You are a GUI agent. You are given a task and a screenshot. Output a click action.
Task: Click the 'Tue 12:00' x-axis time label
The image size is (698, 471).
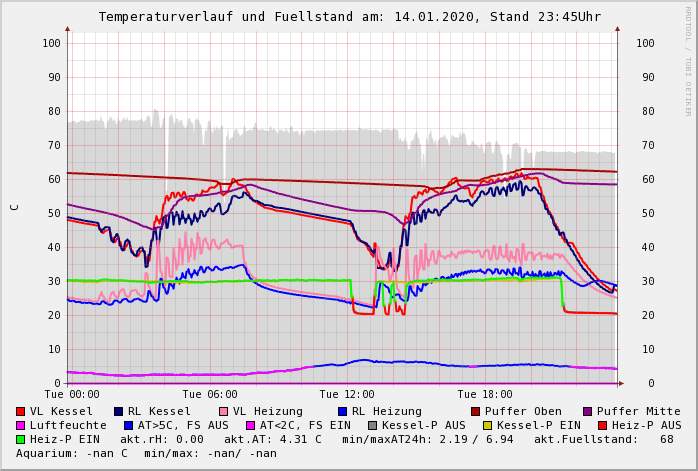[347, 395]
